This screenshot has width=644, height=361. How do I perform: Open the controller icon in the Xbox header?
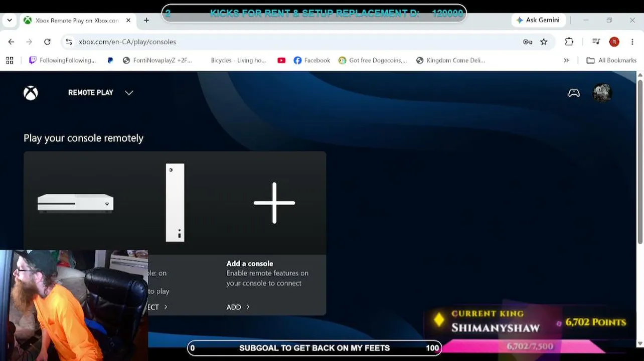pyautogui.click(x=574, y=93)
